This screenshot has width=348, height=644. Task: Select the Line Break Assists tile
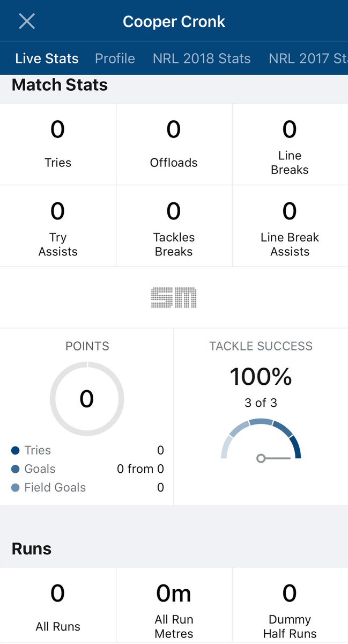coord(290,226)
